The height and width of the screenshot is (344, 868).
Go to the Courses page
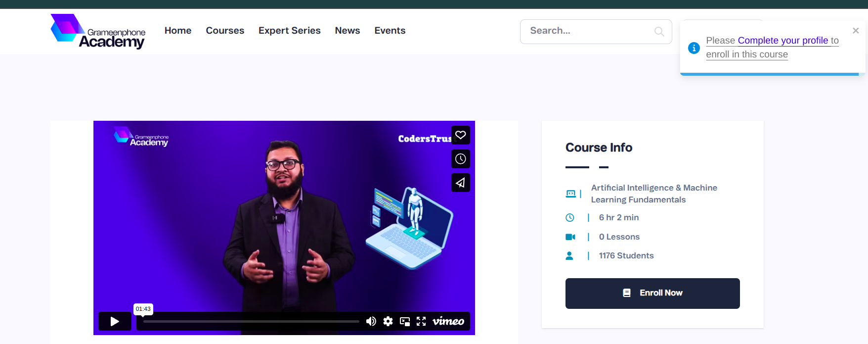tap(225, 31)
